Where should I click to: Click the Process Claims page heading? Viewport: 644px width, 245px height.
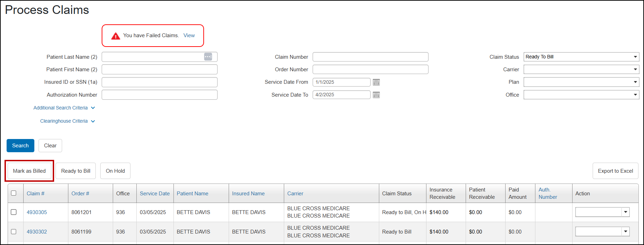pyautogui.click(x=47, y=10)
